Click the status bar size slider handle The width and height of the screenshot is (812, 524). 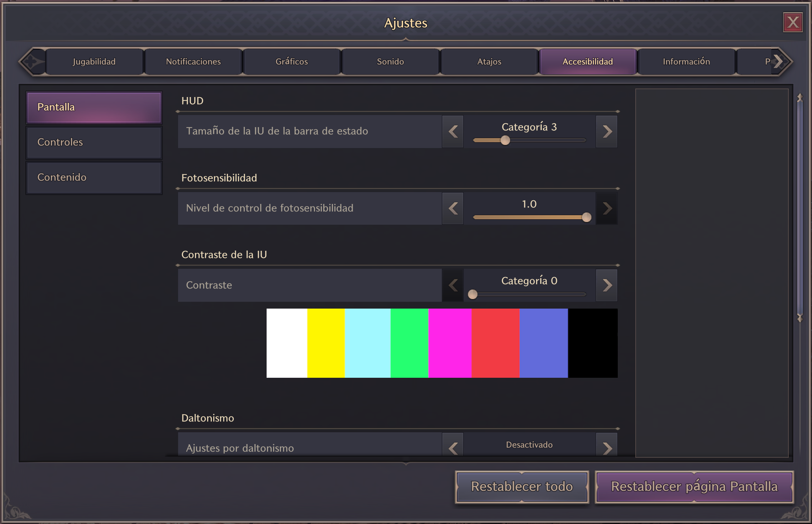(505, 140)
